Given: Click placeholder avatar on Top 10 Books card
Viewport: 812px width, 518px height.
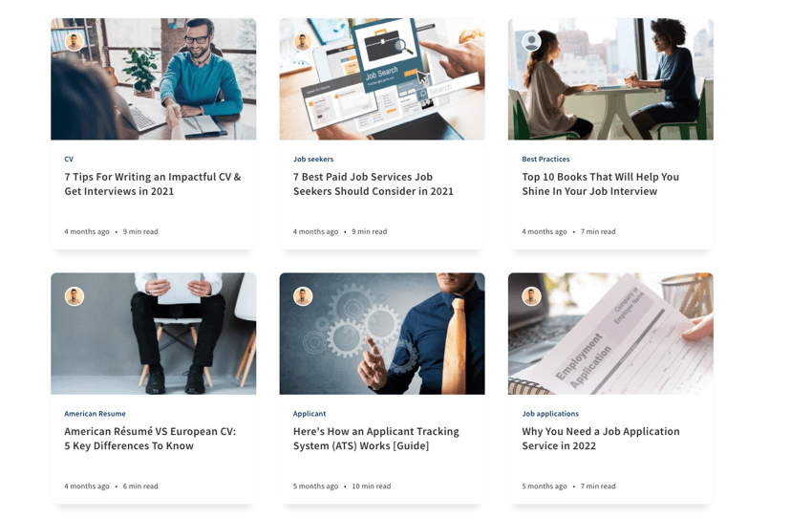Looking at the screenshot, I should click(531, 41).
